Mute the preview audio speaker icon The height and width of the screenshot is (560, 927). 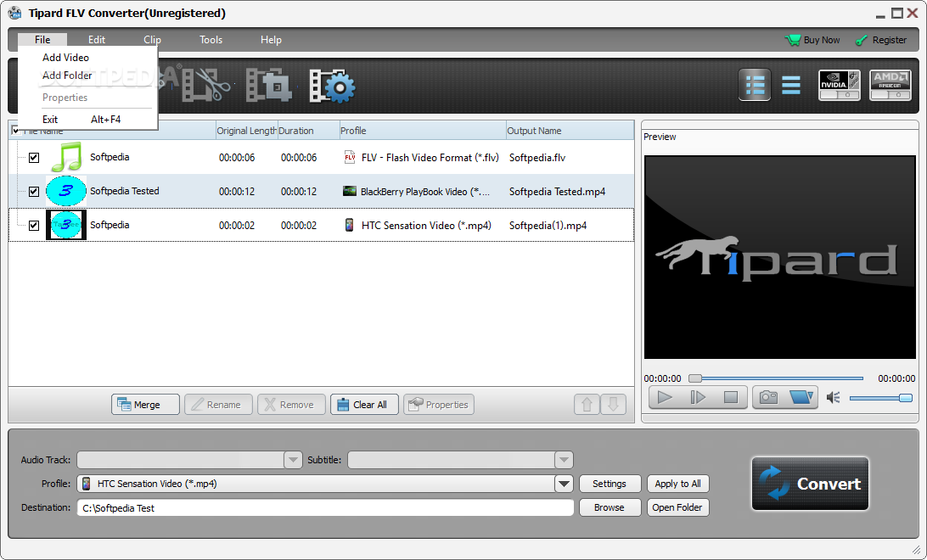[833, 398]
